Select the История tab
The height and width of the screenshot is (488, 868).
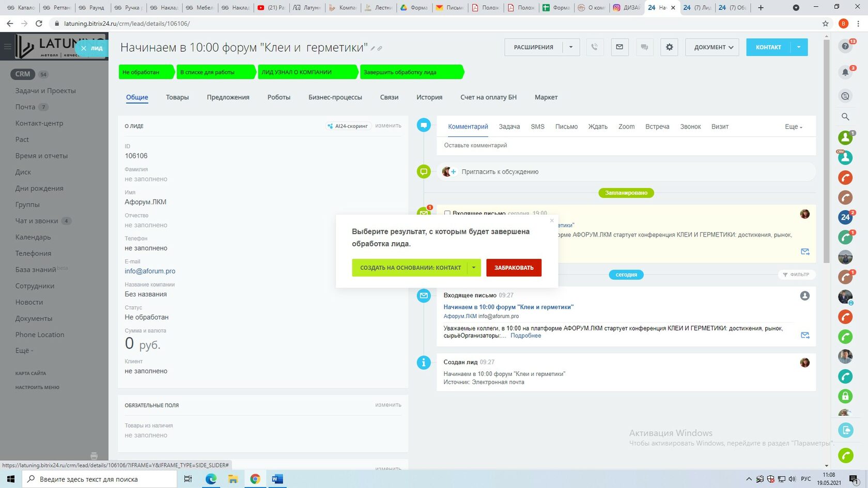click(429, 97)
